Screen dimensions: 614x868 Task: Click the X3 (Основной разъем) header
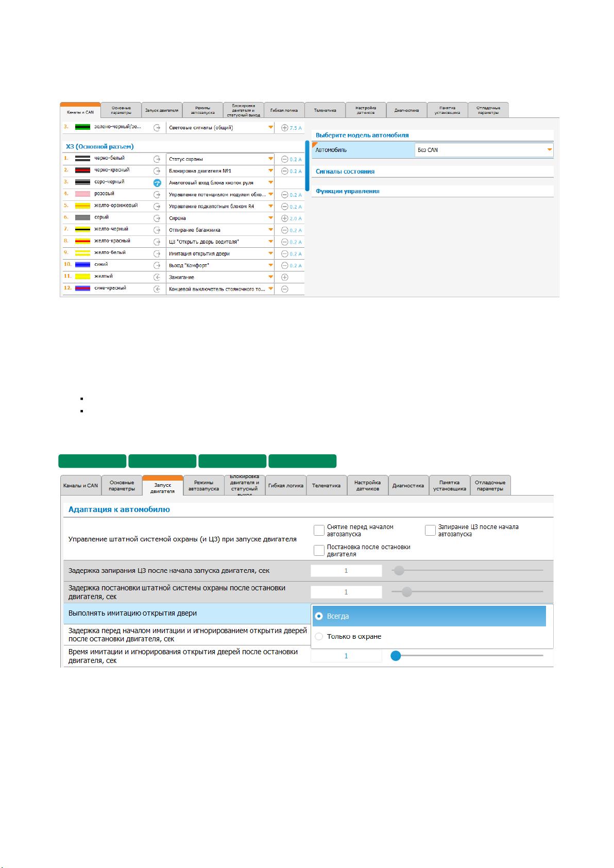(100, 147)
